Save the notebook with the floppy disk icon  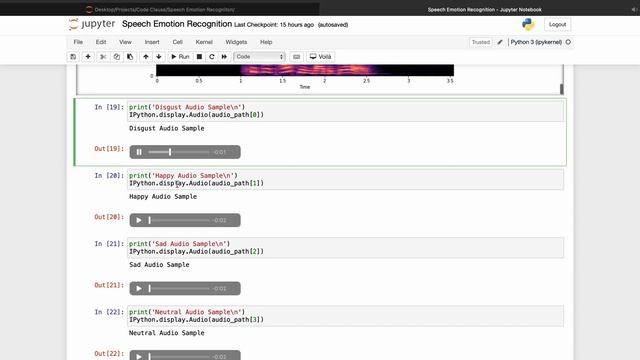pos(73,57)
